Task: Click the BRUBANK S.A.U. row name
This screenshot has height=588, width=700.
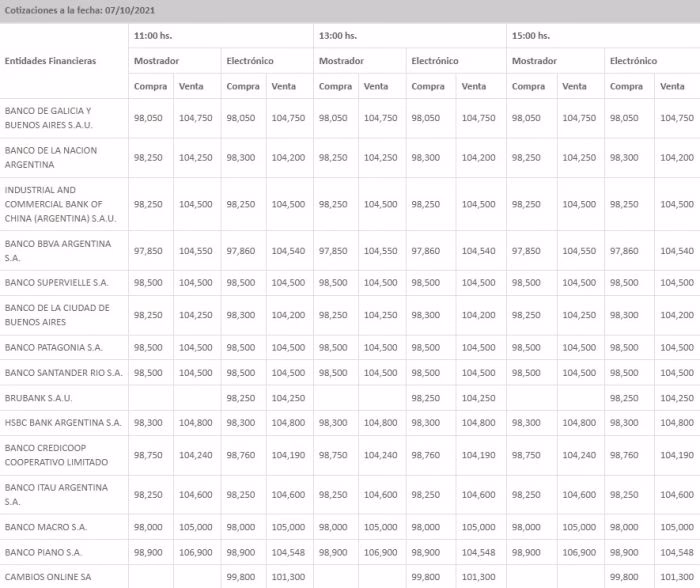Action: coord(39,398)
